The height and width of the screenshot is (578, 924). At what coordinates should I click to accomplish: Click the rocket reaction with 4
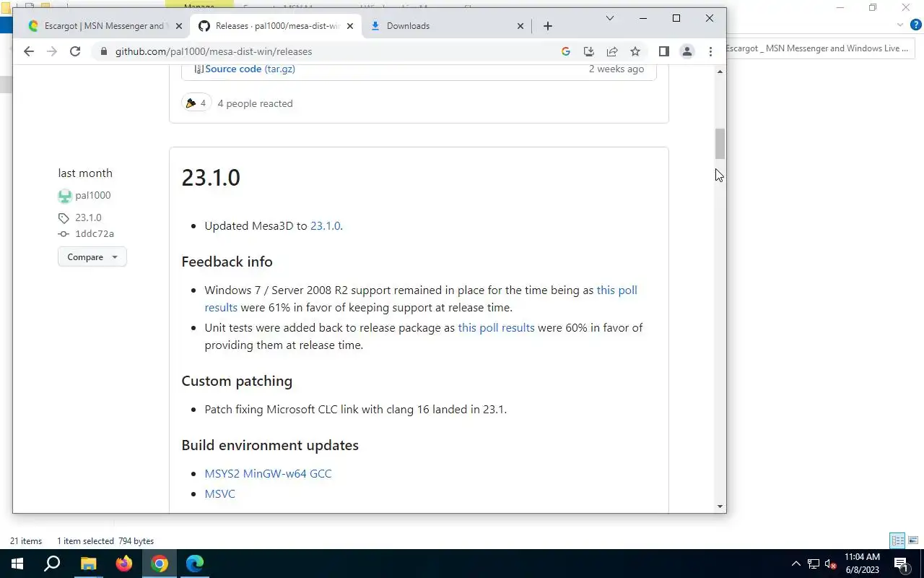(195, 103)
